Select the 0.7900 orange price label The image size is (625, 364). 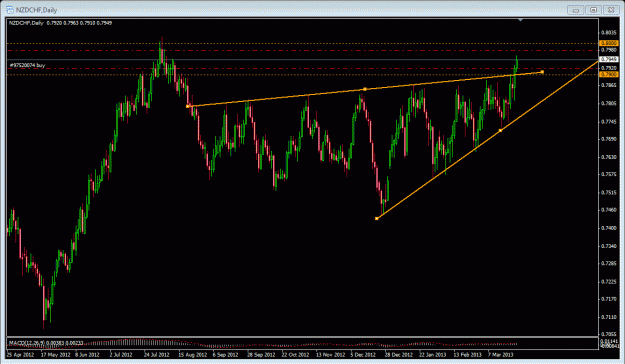[x=609, y=74]
